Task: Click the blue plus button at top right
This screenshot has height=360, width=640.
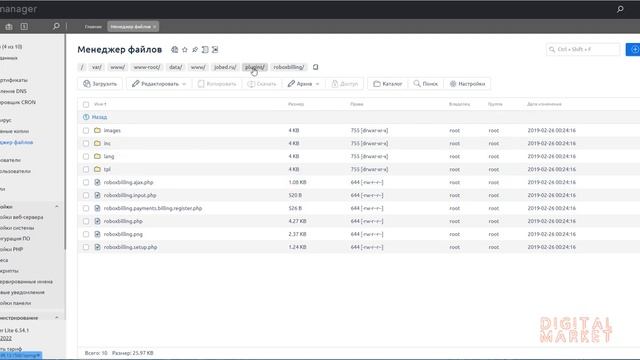Action: tap(633, 49)
